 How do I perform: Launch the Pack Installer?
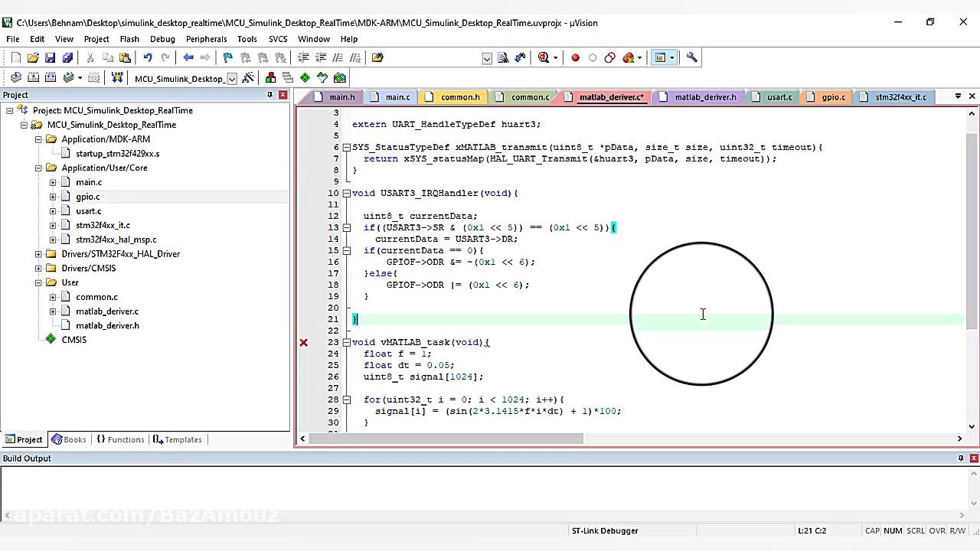pos(340,77)
